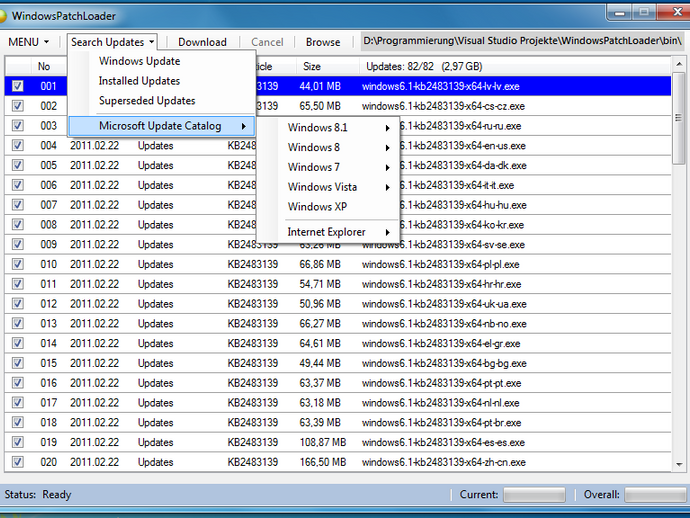Select file windows6.1-kb2483139-x64-pt-pt.exe

pos(441,383)
